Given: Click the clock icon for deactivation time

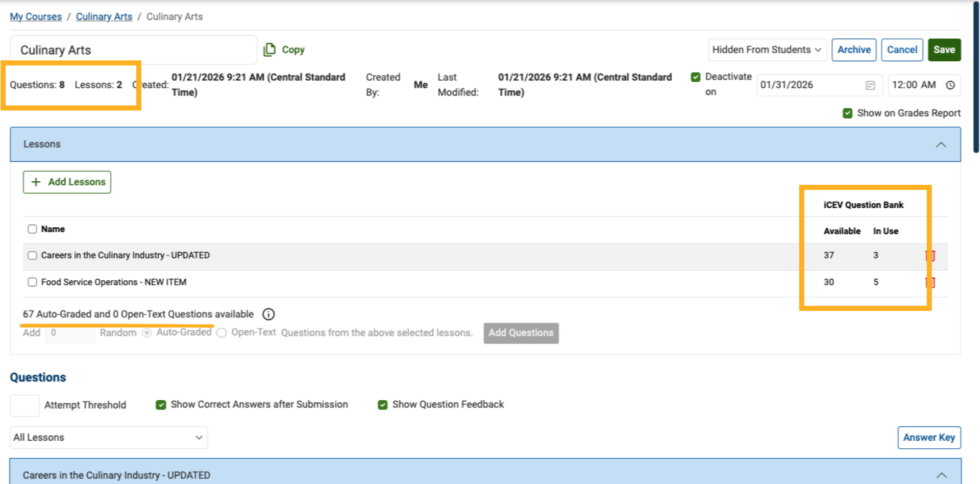Looking at the screenshot, I should click(x=950, y=85).
